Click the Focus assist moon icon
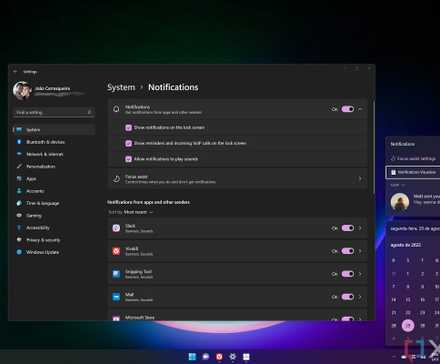This screenshot has width=440, height=364. click(116, 179)
